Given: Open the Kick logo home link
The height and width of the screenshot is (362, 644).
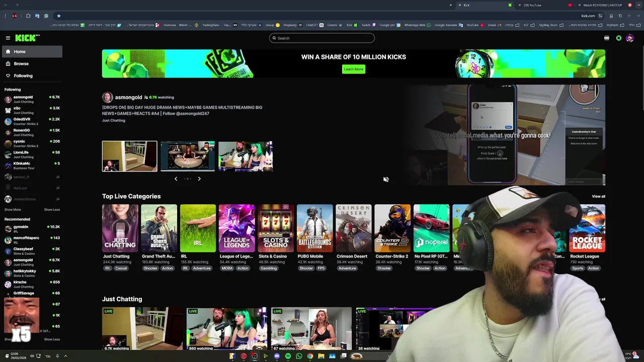Looking at the screenshot, I should tap(27, 38).
